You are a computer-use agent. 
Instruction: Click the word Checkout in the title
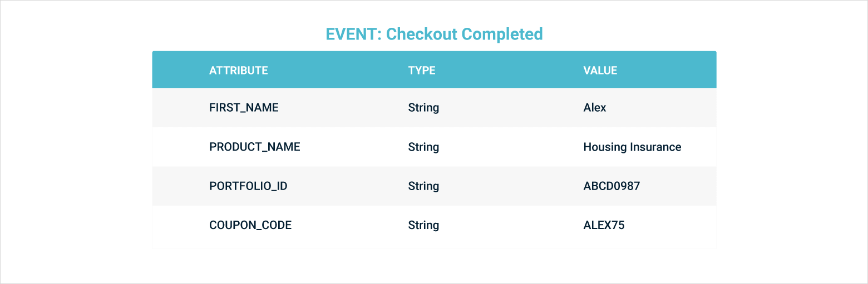point(421,34)
